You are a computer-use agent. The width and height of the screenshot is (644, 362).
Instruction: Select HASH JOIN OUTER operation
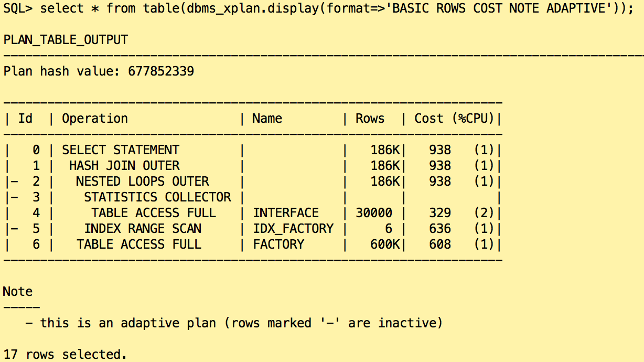click(x=124, y=166)
